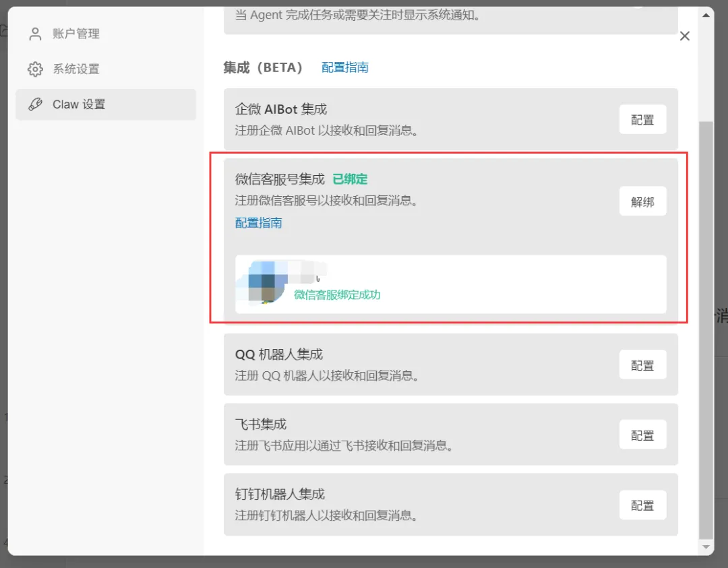Click 配置 for QQ 机器人集成

(642, 365)
